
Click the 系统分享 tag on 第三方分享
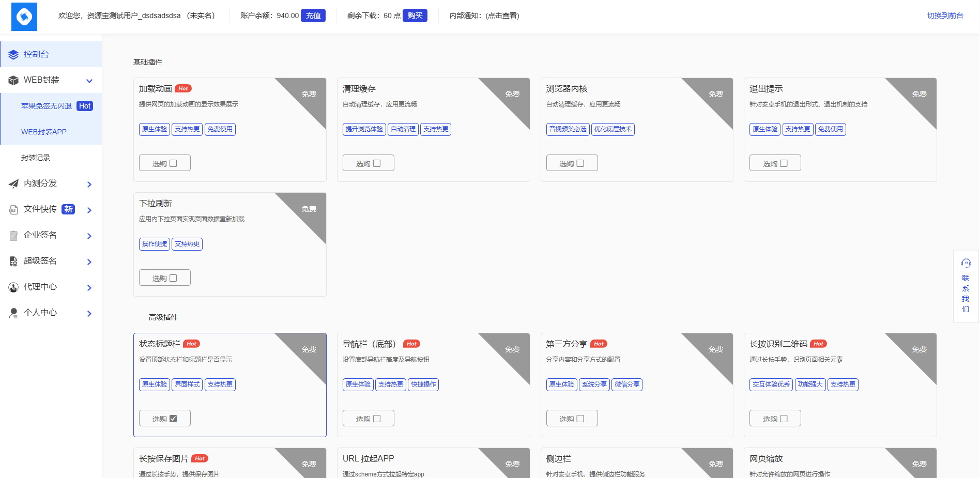pyautogui.click(x=594, y=384)
